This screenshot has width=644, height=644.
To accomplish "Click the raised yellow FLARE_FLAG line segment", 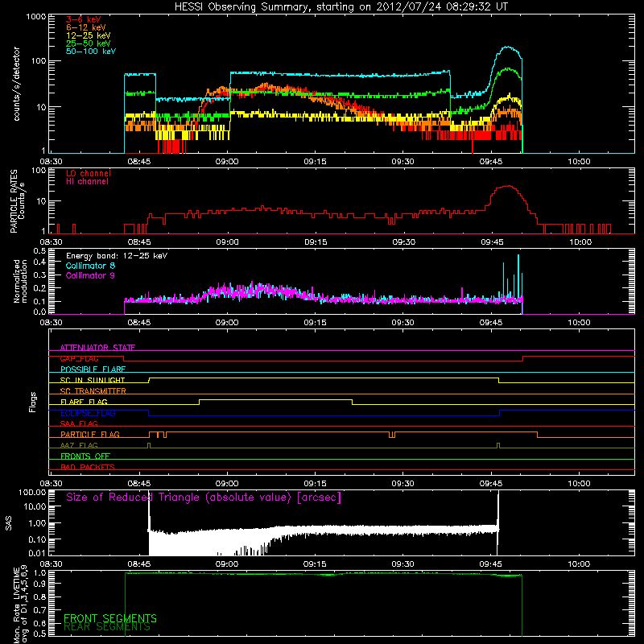I will (x=275, y=399).
